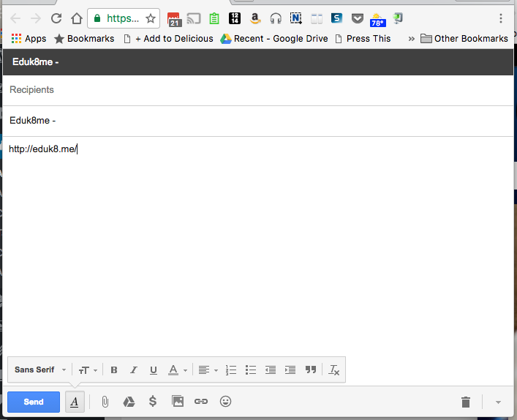The height and width of the screenshot is (420, 517).
Task: Remove formatting from text
Action: pos(333,370)
